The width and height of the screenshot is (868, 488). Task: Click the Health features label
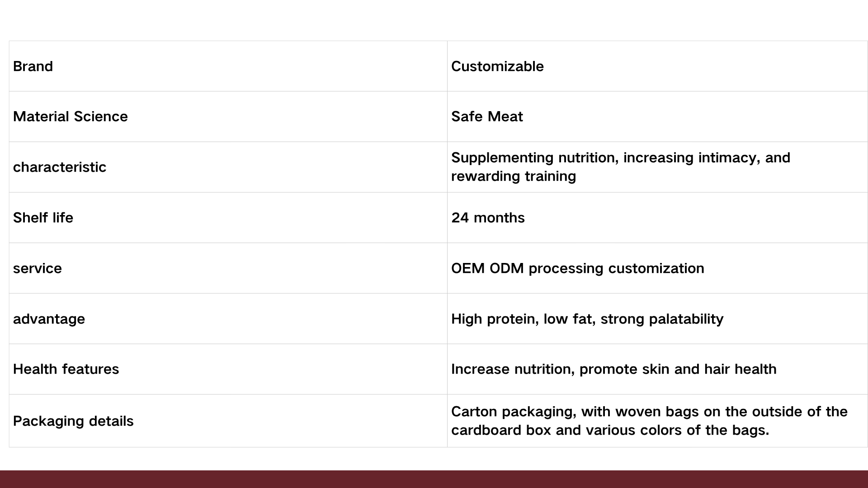tap(66, 369)
